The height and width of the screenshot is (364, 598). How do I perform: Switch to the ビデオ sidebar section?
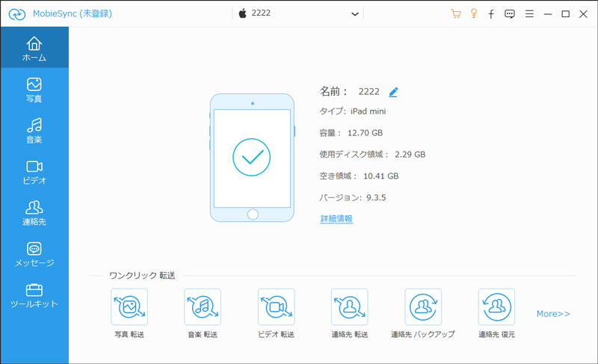click(x=34, y=172)
